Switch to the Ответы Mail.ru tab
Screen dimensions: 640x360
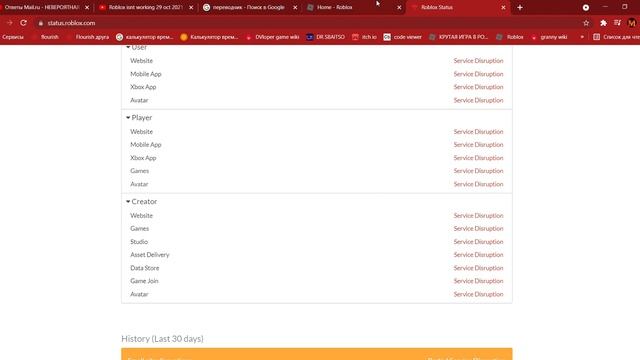tap(41, 7)
